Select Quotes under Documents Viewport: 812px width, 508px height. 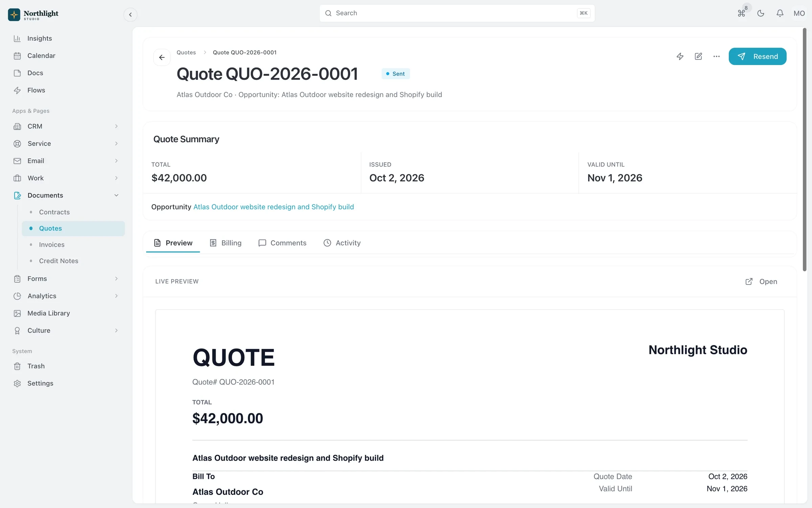pyautogui.click(x=73, y=228)
